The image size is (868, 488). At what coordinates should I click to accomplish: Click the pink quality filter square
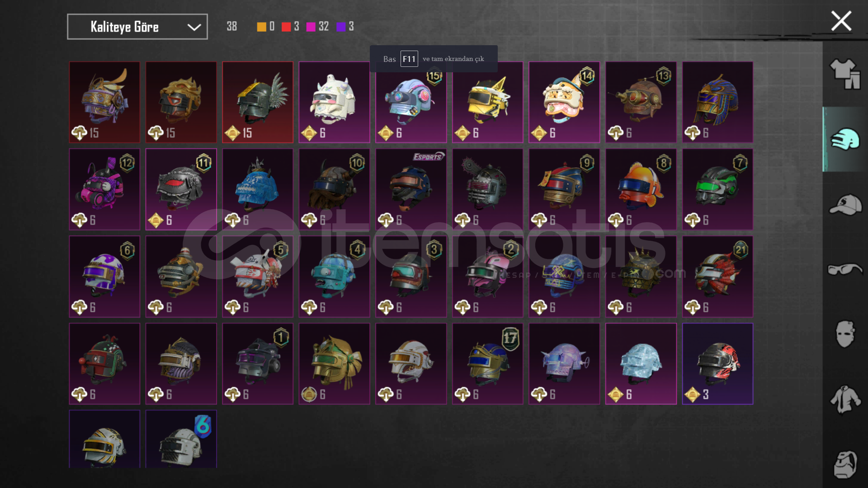311,27
